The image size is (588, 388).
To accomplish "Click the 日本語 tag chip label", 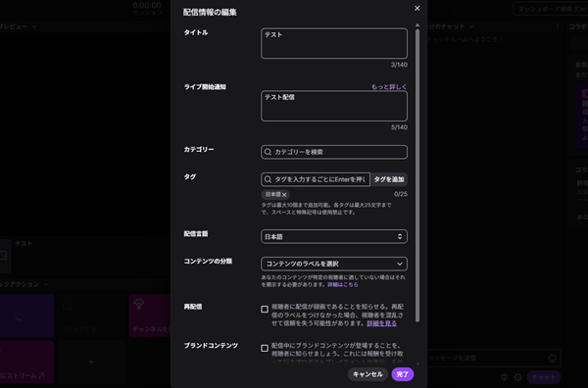I will [x=273, y=195].
